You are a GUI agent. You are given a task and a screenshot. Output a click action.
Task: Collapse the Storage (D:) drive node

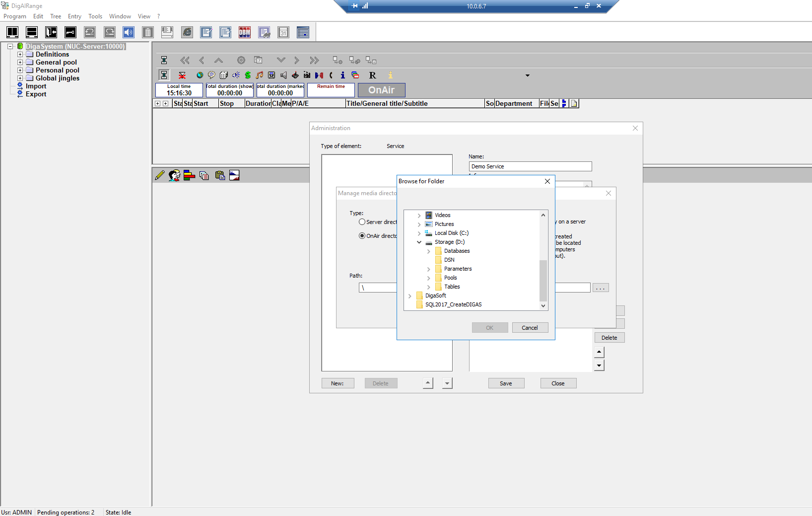tap(419, 242)
